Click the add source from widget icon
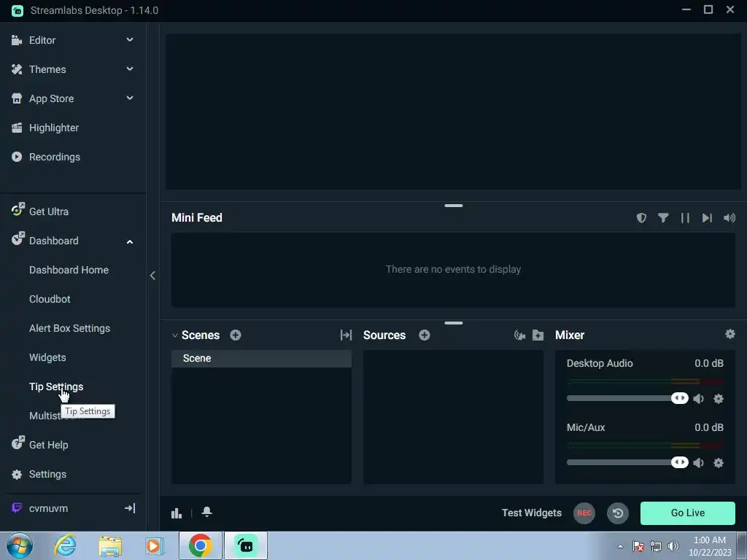The height and width of the screenshot is (560, 747). [x=519, y=335]
